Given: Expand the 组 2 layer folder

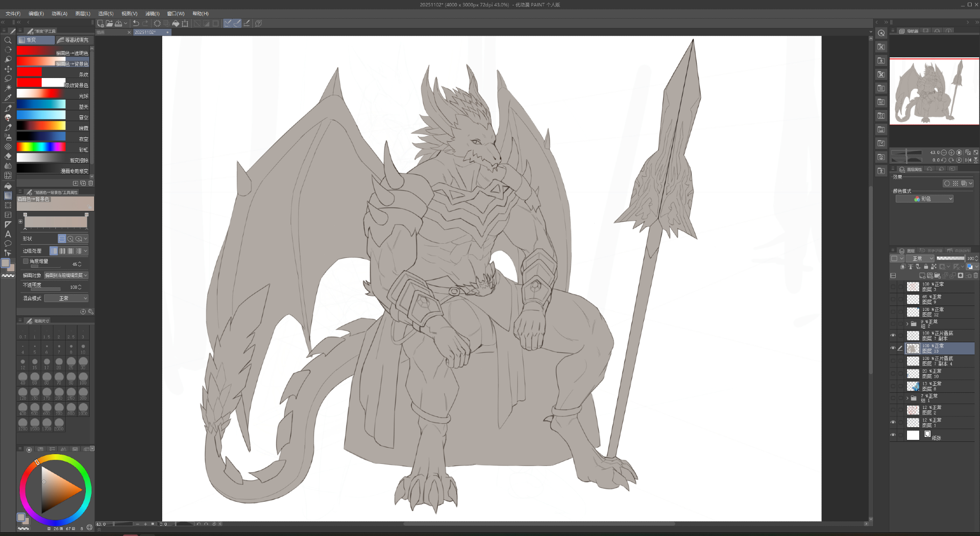Looking at the screenshot, I should click(x=907, y=324).
